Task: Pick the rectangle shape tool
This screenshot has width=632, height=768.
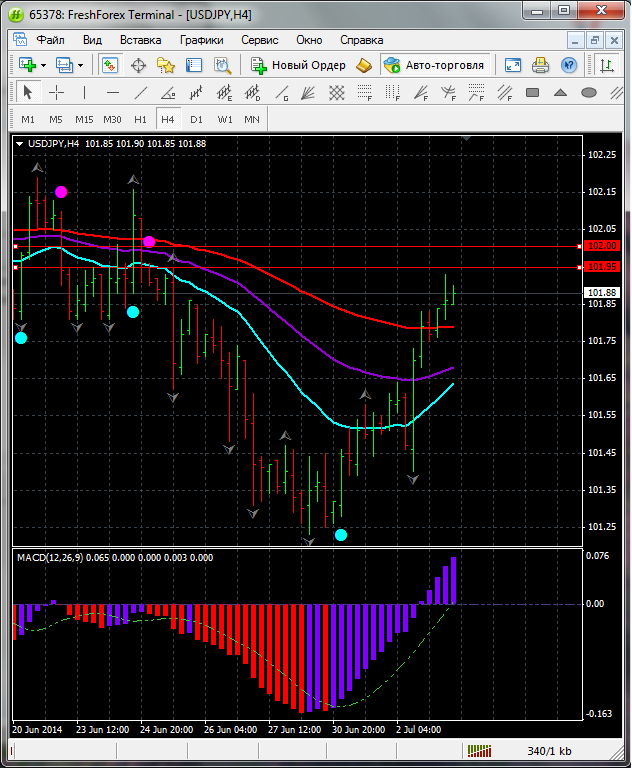Action: [x=532, y=93]
